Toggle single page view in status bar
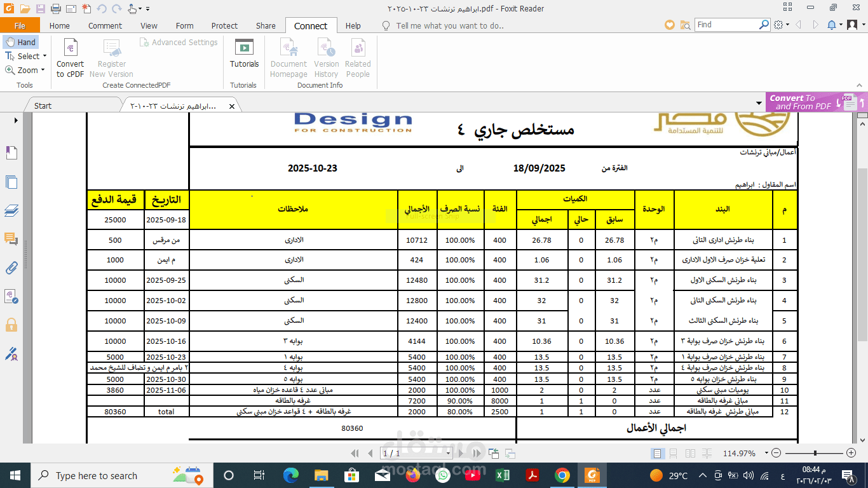The image size is (868, 488). [657, 452]
